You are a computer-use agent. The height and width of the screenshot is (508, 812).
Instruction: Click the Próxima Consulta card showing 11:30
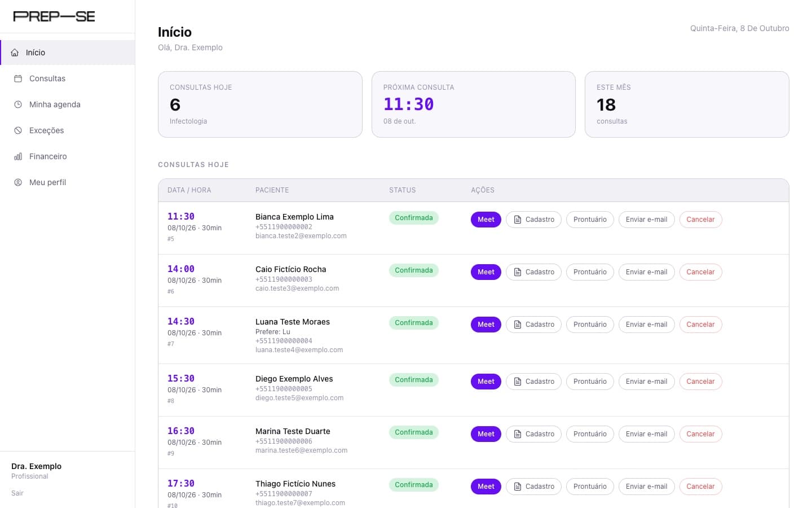pos(474,104)
